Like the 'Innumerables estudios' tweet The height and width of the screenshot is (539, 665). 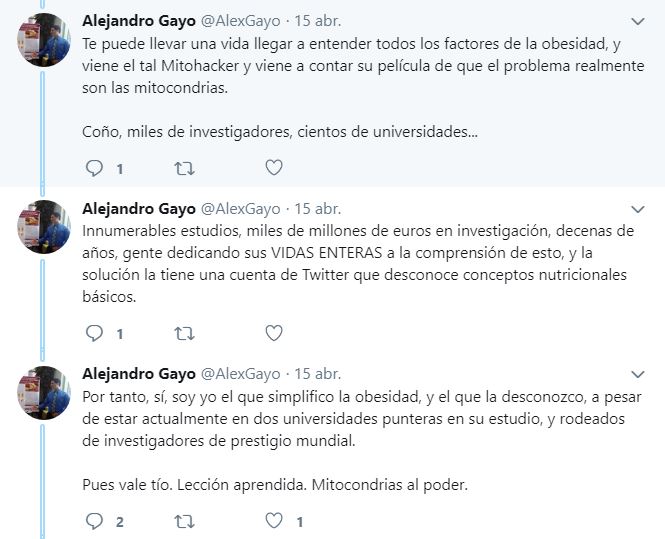tap(273, 333)
